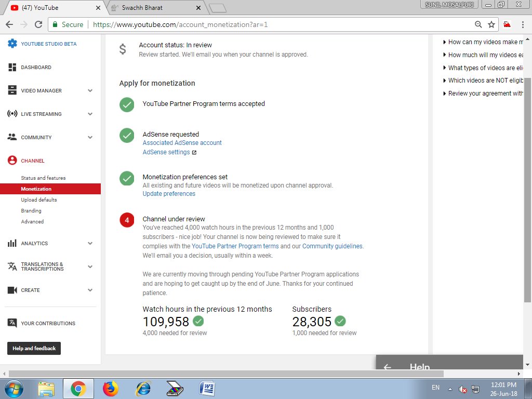Expand the Analytics section

tap(90, 243)
